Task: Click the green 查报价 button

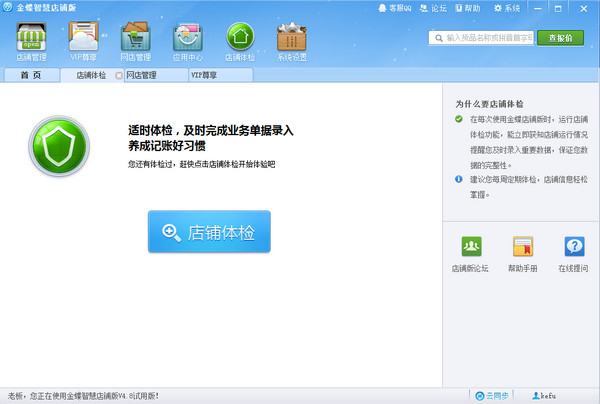Action: (561, 38)
